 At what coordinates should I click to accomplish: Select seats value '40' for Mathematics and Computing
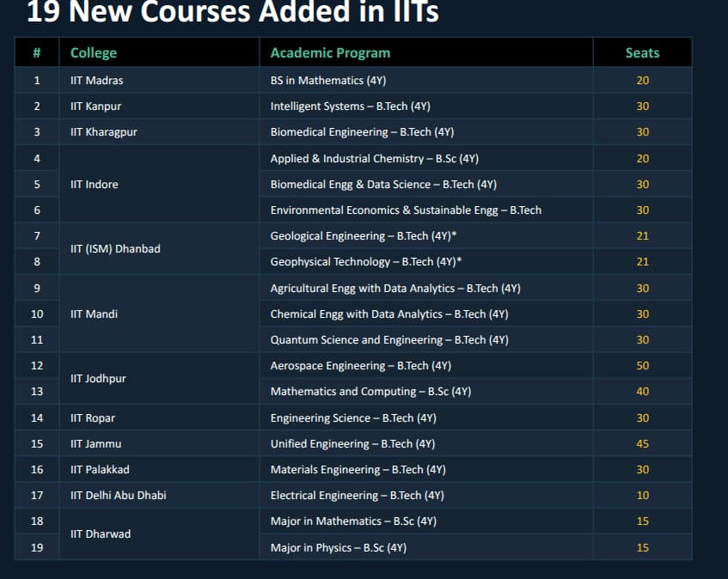coord(643,392)
